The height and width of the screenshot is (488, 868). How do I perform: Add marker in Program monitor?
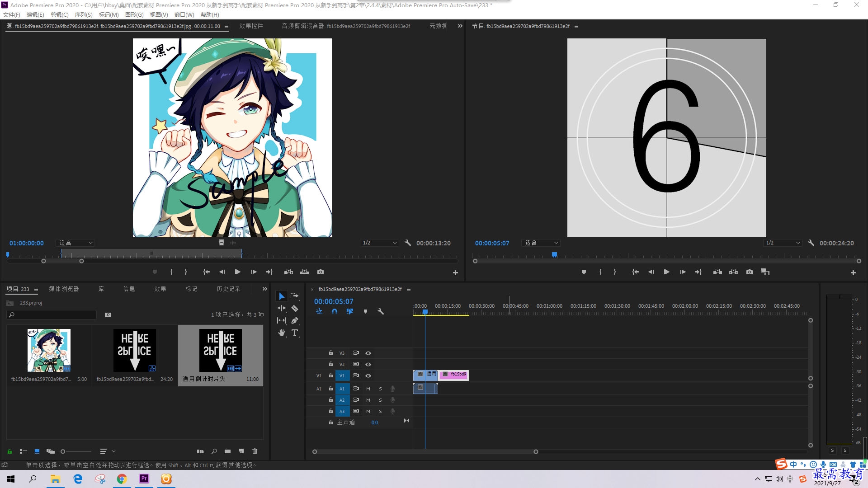click(x=584, y=272)
